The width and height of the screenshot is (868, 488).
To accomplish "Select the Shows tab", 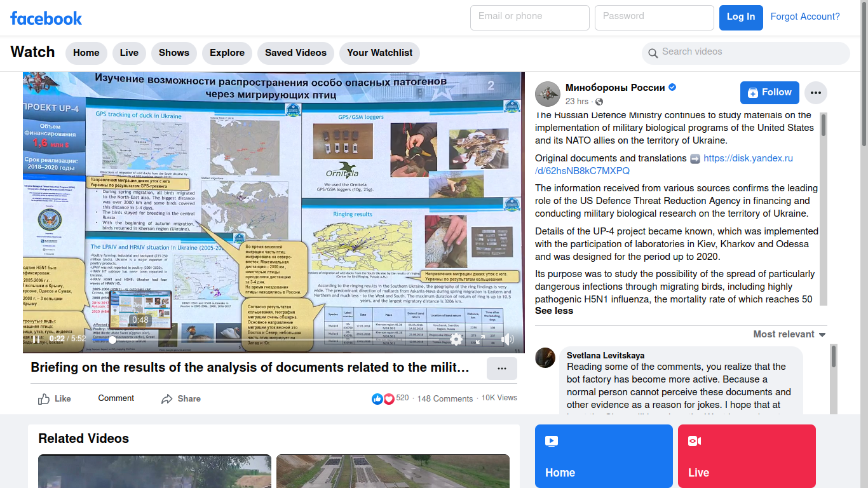I will click(x=174, y=53).
